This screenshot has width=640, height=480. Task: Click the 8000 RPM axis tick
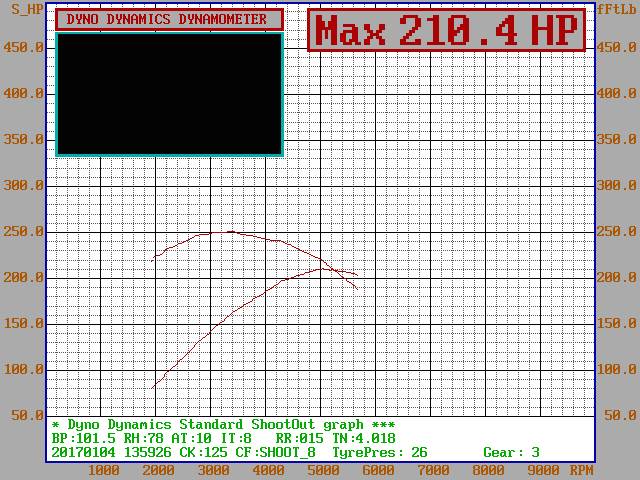tap(488, 470)
